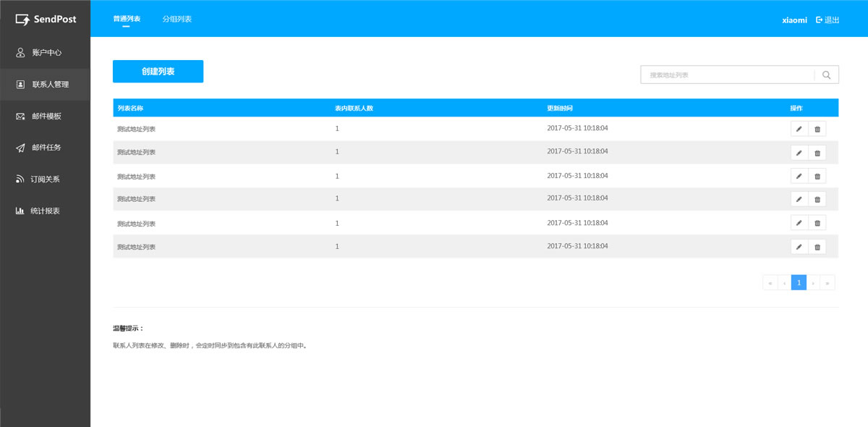Switch to the 分组列表 tab
The image size is (868, 427).
point(177,19)
